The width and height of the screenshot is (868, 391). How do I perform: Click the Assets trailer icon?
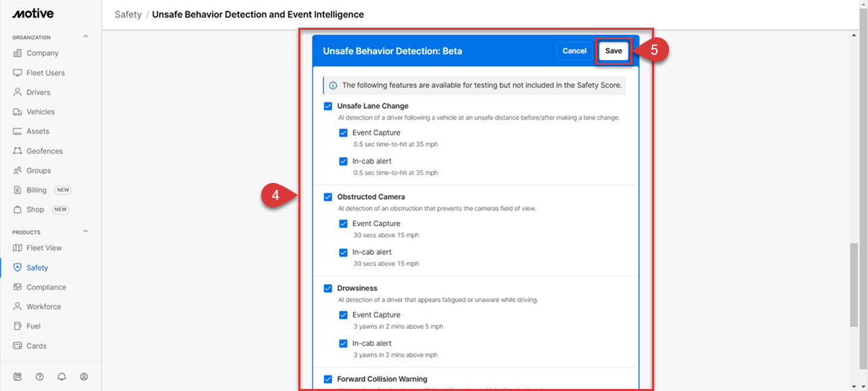pyautogui.click(x=18, y=132)
